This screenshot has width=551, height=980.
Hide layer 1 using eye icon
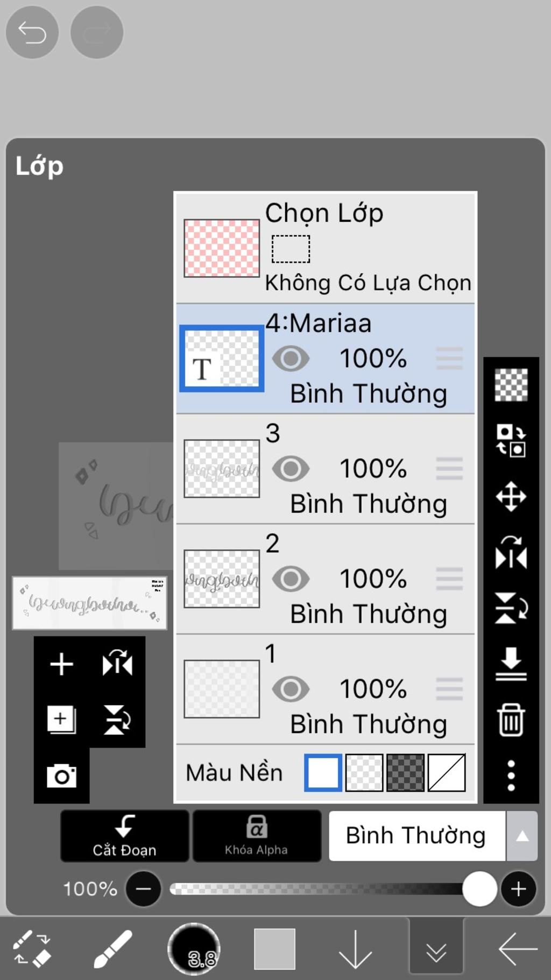pyautogui.click(x=291, y=689)
